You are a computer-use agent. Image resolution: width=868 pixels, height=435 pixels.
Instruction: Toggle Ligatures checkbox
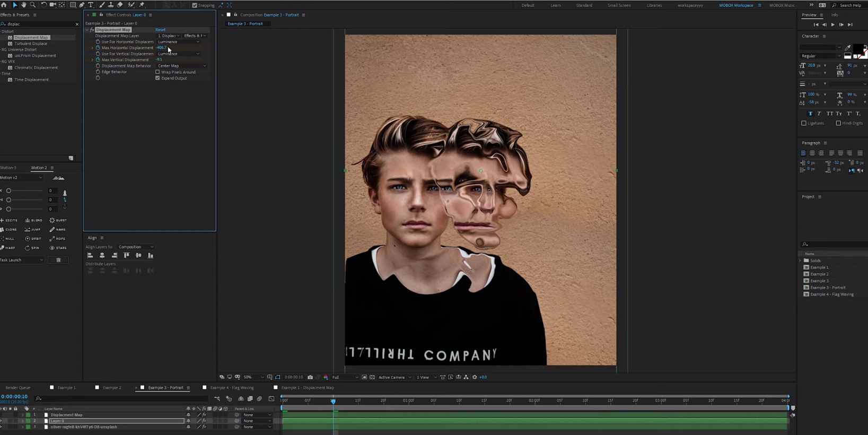click(x=804, y=123)
